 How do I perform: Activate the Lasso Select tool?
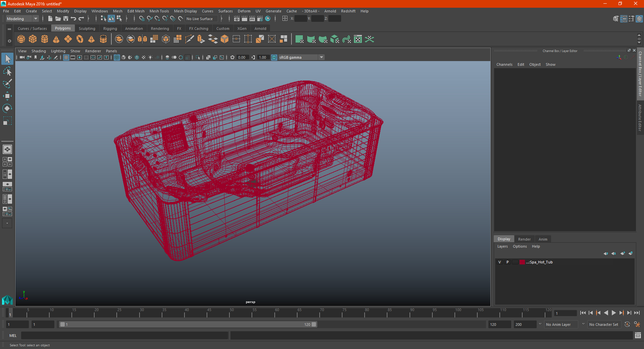[x=7, y=71]
